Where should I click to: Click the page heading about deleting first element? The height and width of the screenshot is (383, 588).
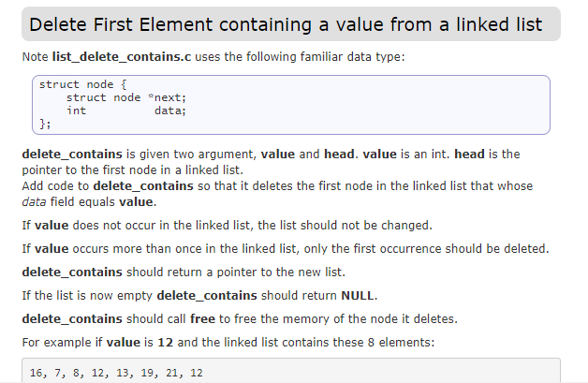tap(286, 24)
